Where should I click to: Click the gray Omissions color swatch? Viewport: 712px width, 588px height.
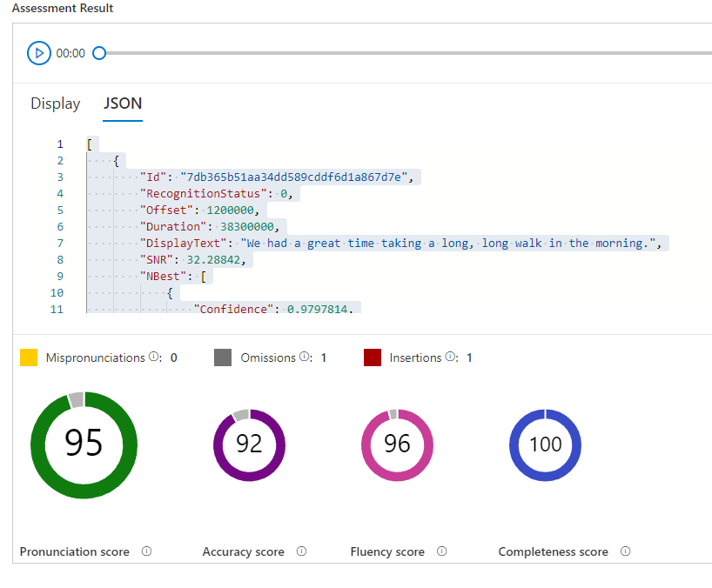point(223,357)
